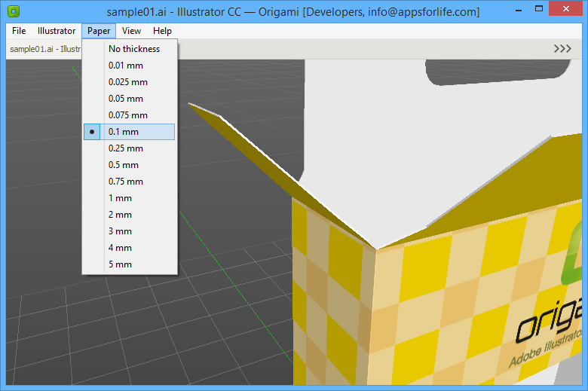The width and height of the screenshot is (588, 391).
Task: Close the Origami window
Action: (x=565, y=8)
